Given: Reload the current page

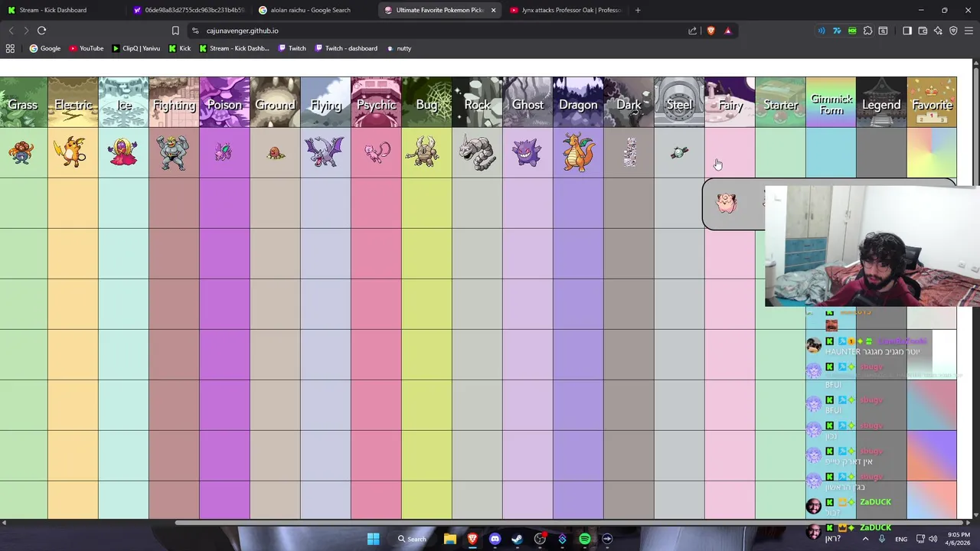Looking at the screenshot, I should [41, 31].
